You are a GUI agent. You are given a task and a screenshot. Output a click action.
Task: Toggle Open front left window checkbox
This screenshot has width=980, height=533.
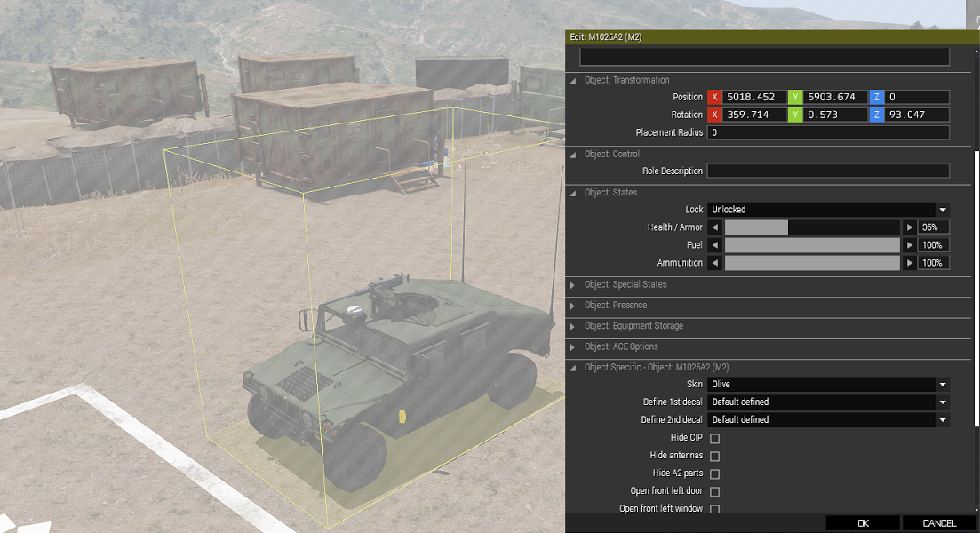click(715, 509)
